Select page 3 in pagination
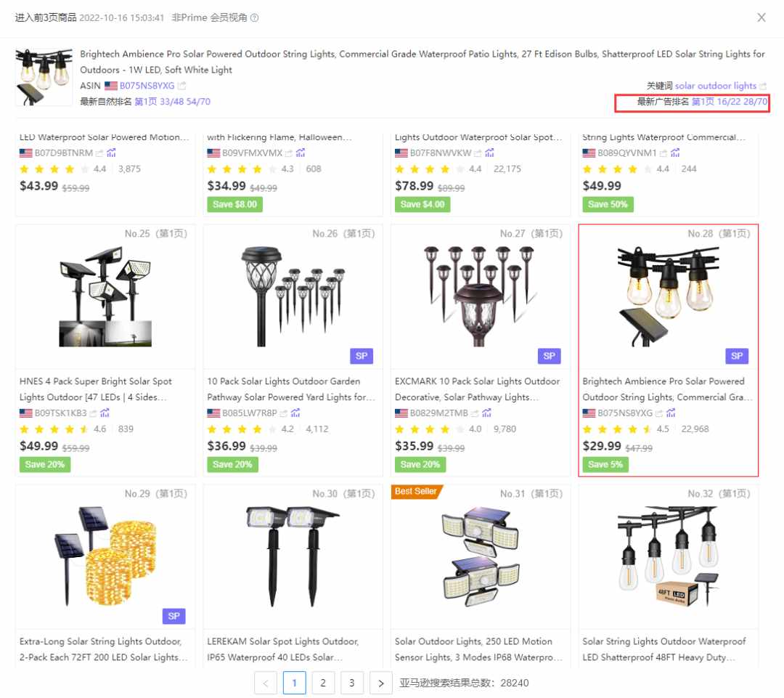 (352, 683)
